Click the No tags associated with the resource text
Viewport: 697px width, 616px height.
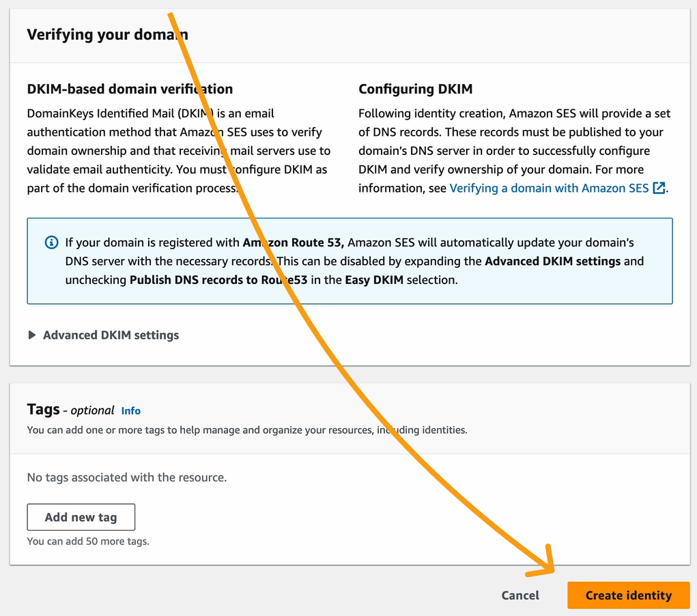point(127,477)
